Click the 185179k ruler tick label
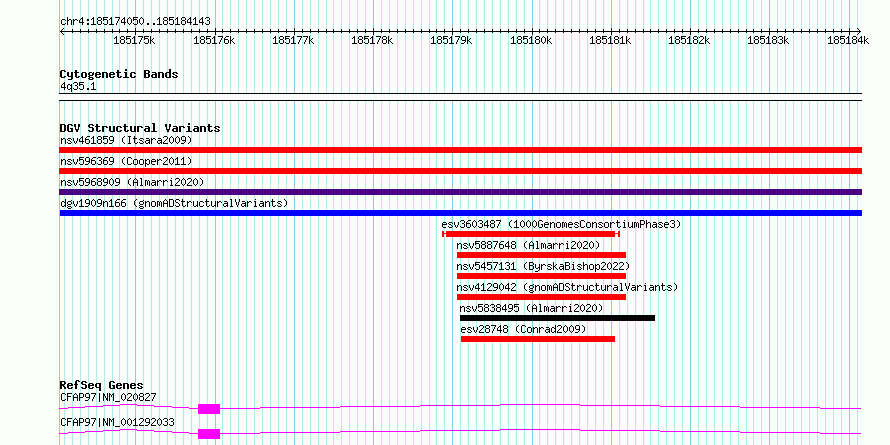890x445 pixels. 451,40
